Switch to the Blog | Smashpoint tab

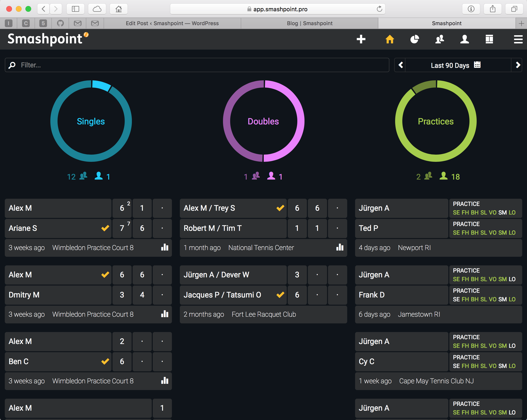tap(310, 23)
